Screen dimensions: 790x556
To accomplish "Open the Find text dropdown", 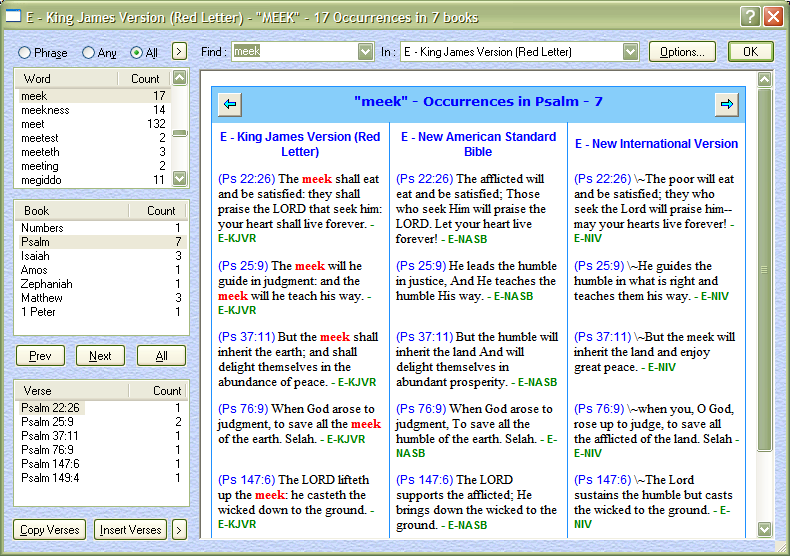I will pyautogui.click(x=365, y=52).
